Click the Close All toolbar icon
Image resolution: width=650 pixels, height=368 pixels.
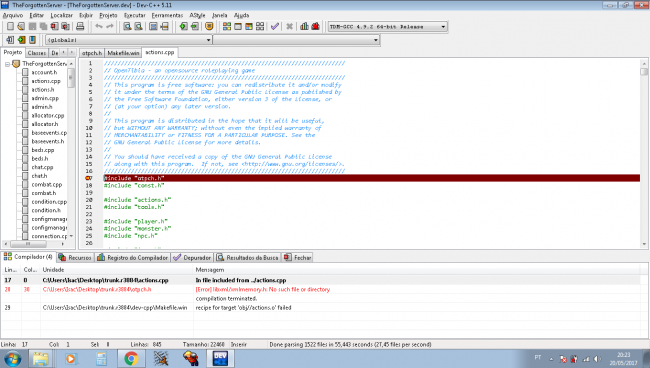click(65, 26)
